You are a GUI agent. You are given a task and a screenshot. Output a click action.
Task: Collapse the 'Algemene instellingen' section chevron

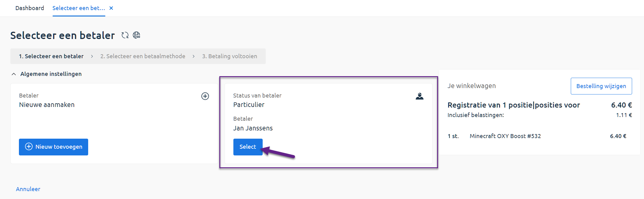[x=14, y=74]
